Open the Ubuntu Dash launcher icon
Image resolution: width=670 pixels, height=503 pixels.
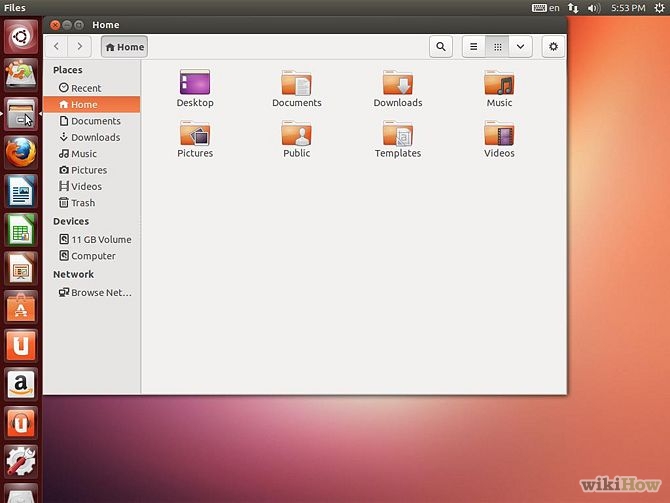click(x=21, y=37)
